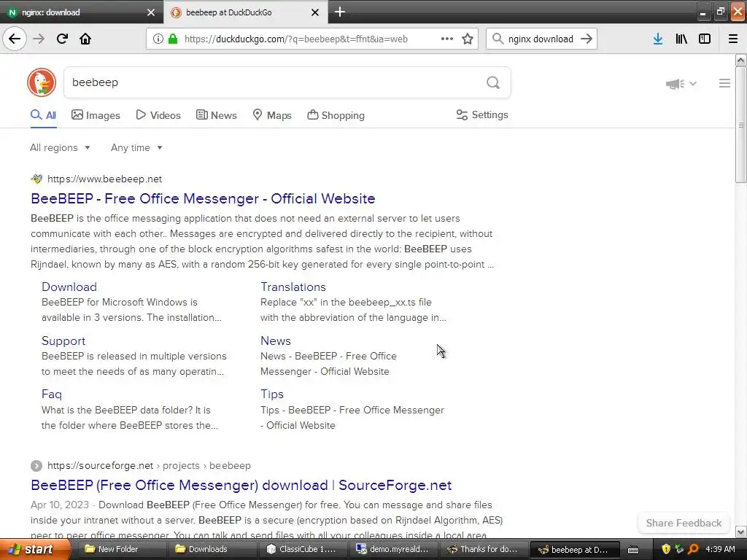Bookmark this page with the star icon

(x=468, y=39)
